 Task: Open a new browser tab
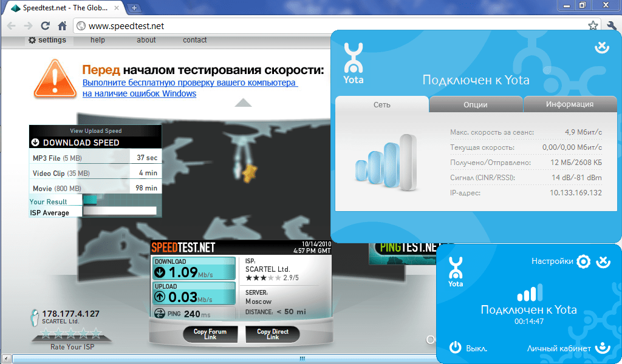coord(134,7)
